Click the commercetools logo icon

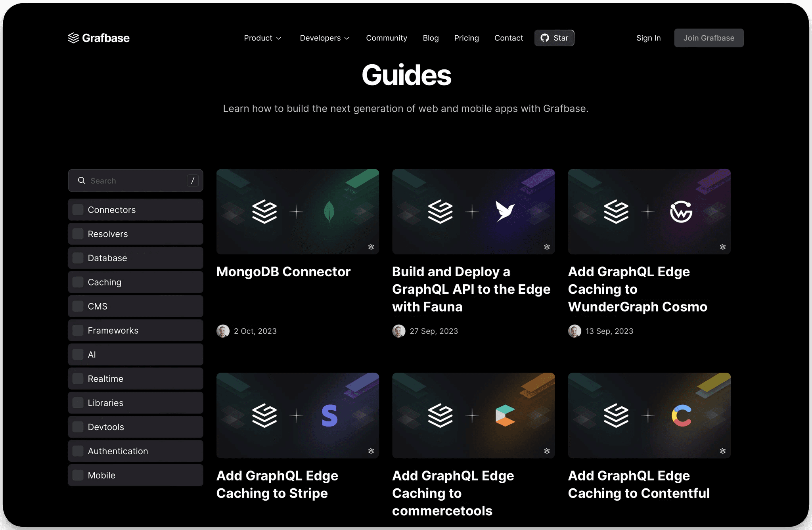point(505,415)
